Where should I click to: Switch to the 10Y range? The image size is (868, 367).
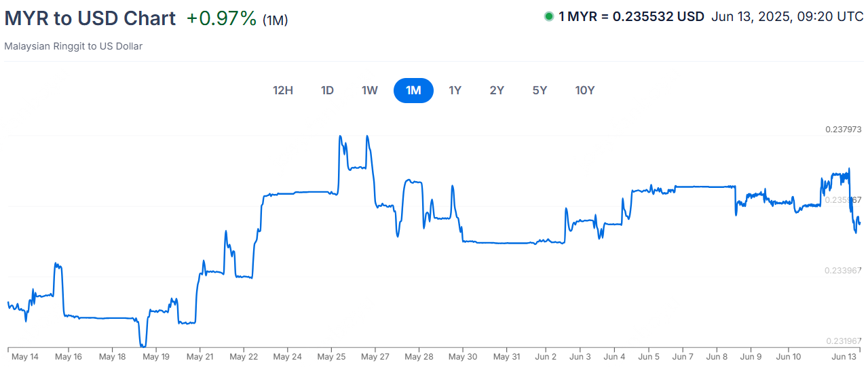click(x=584, y=90)
